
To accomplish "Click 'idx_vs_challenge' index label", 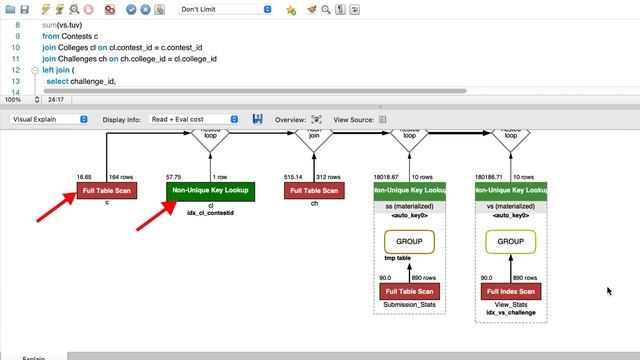I will tap(511, 313).
